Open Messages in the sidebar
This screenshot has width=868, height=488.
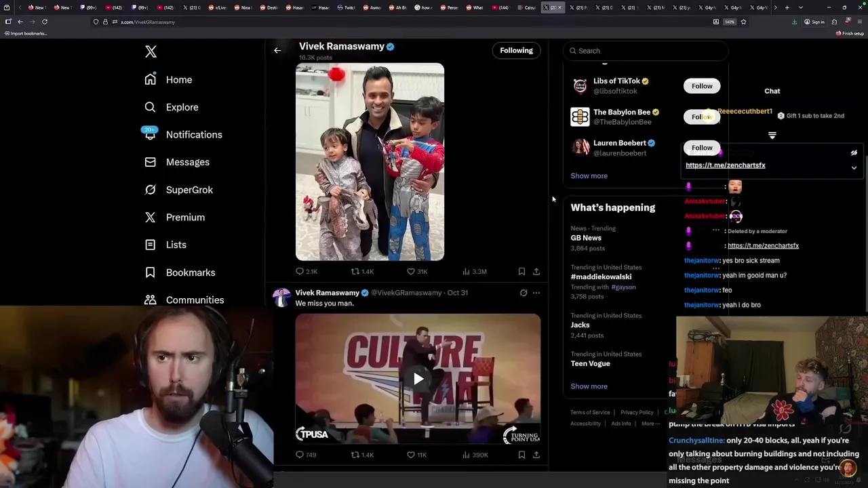click(x=177, y=162)
